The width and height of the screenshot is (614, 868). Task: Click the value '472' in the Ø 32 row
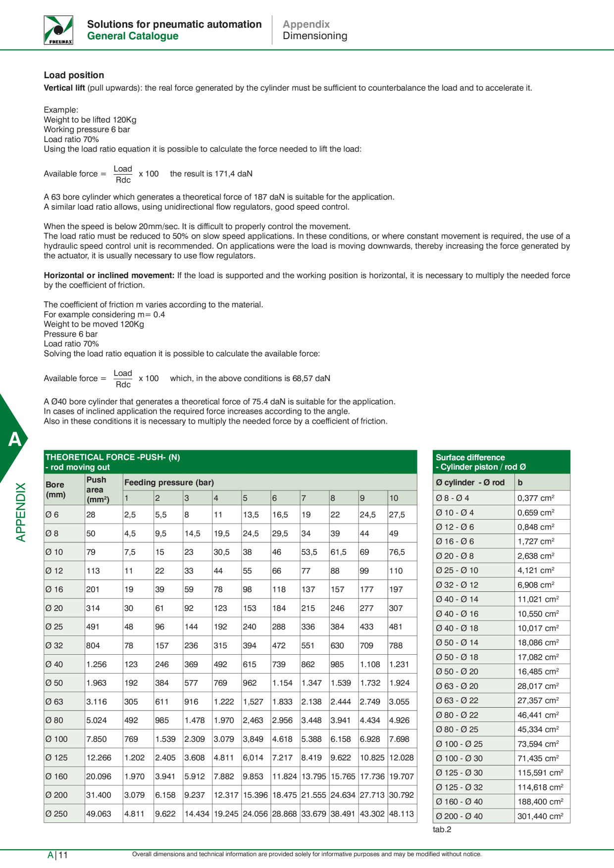coord(279,646)
